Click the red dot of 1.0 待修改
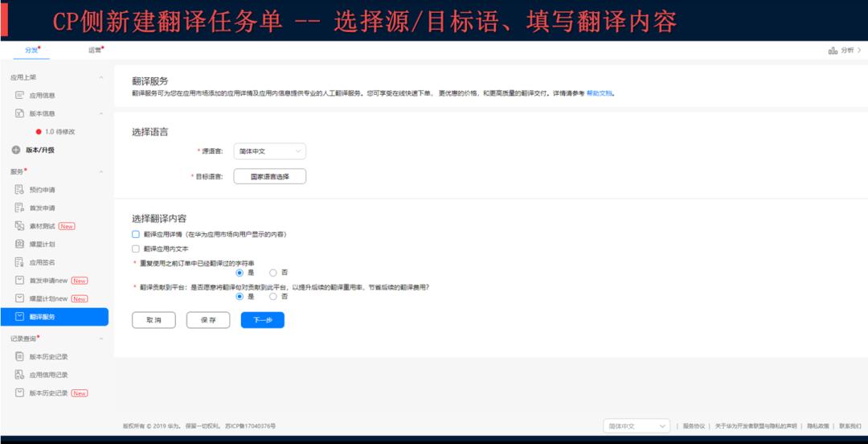The width and height of the screenshot is (868, 444). pos(39,132)
